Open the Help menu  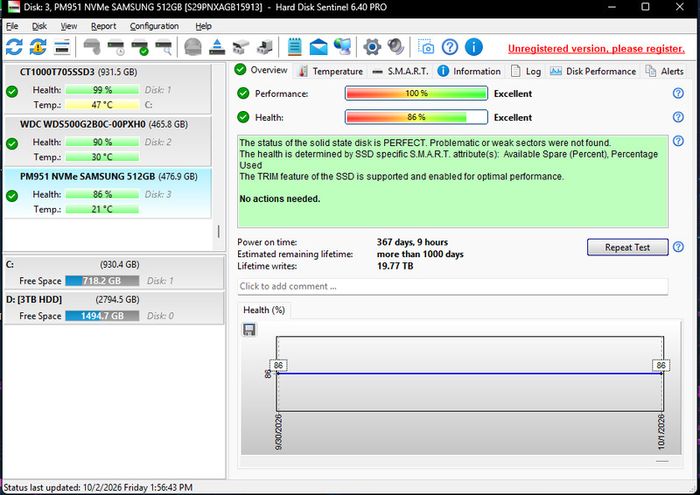pyautogui.click(x=204, y=26)
